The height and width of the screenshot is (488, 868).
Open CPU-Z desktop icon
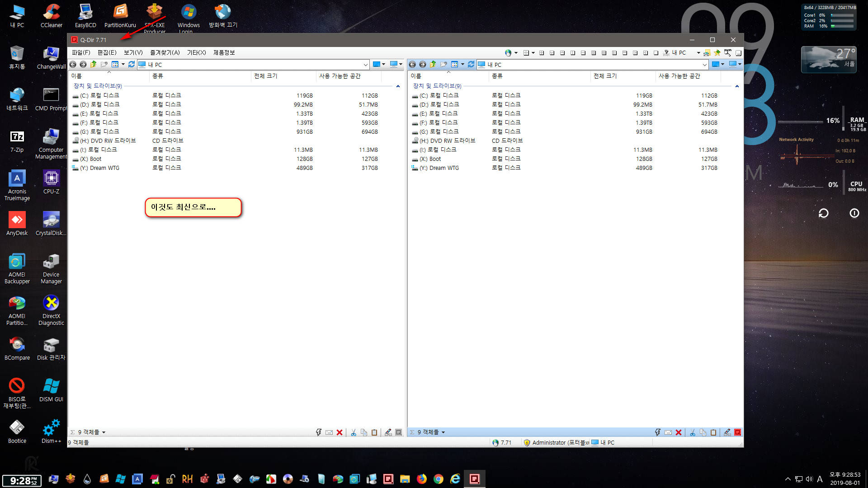[51, 182]
